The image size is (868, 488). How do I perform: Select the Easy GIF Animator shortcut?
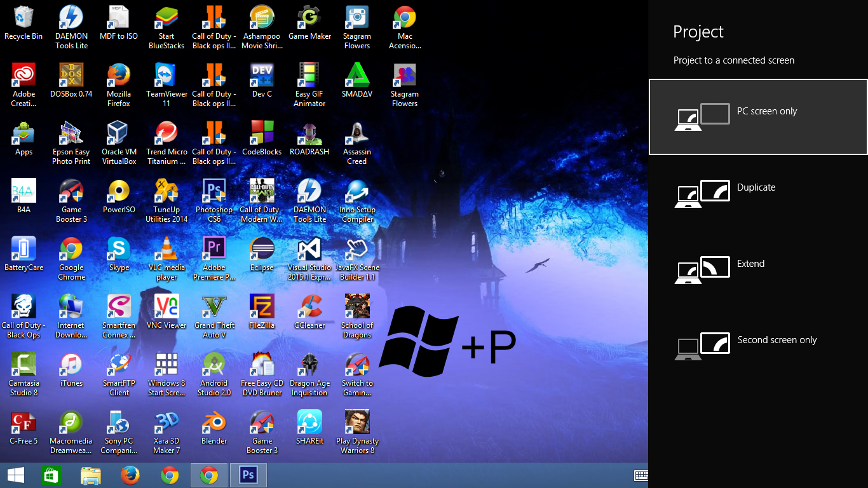[x=309, y=86]
